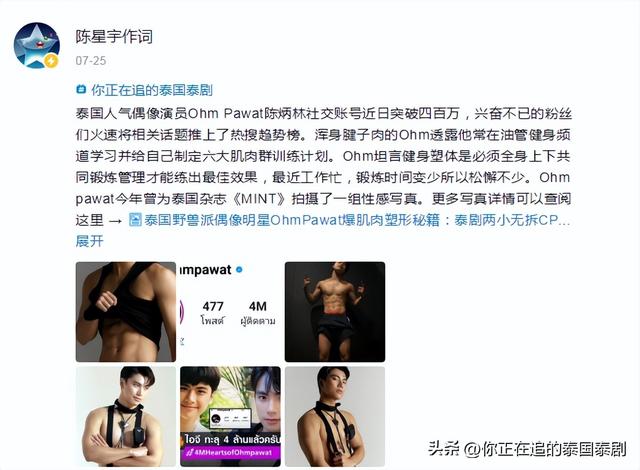
Task: Click the post date 07-25
Action: [x=91, y=61]
